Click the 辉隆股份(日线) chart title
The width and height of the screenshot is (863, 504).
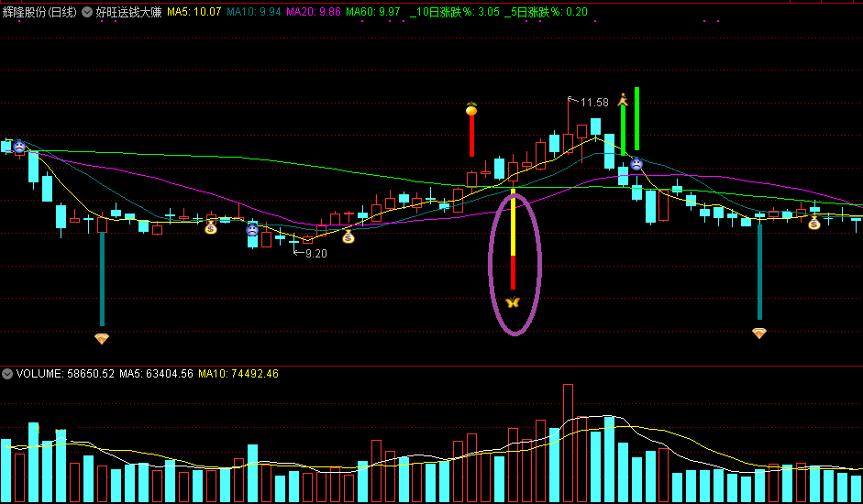click(39, 12)
